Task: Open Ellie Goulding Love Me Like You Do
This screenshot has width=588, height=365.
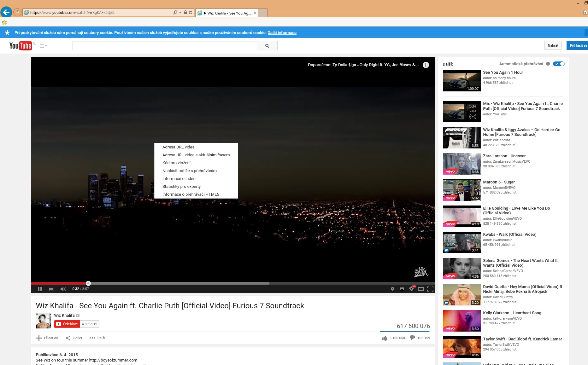Action: pyautogui.click(x=516, y=211)
